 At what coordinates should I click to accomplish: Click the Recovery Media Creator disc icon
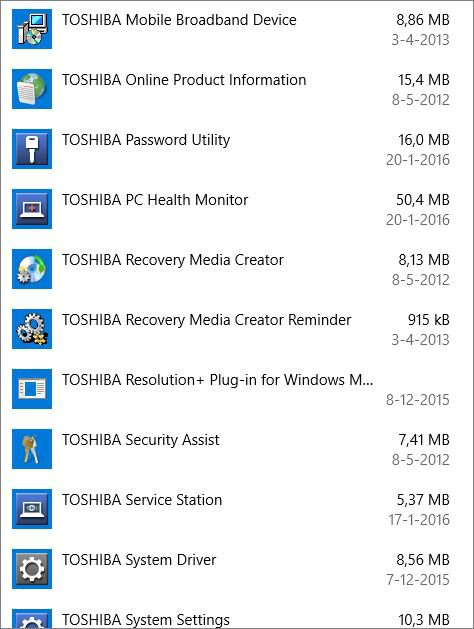(x=32, y=269)
